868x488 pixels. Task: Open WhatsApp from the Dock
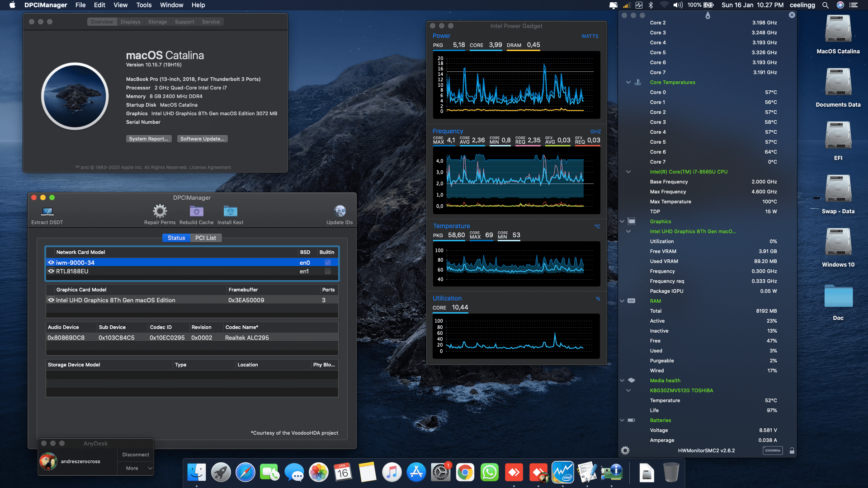click(490, 473)
